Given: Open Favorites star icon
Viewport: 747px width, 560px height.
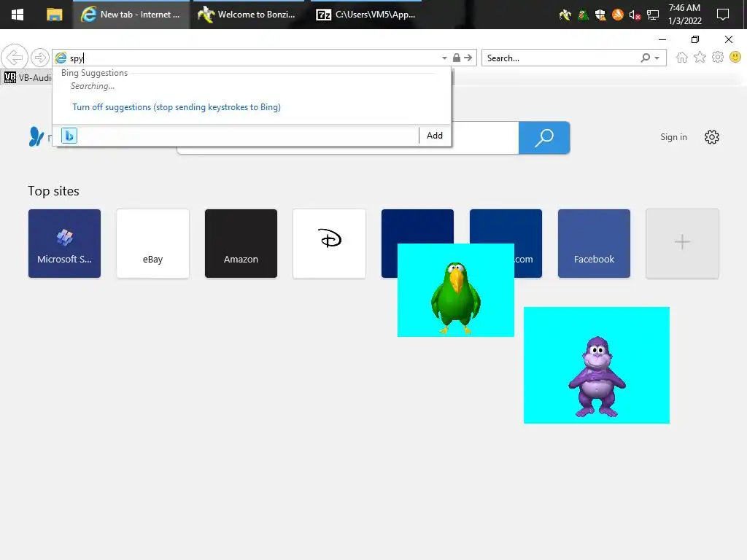Looking at the screenshot, I should (700, 58).
